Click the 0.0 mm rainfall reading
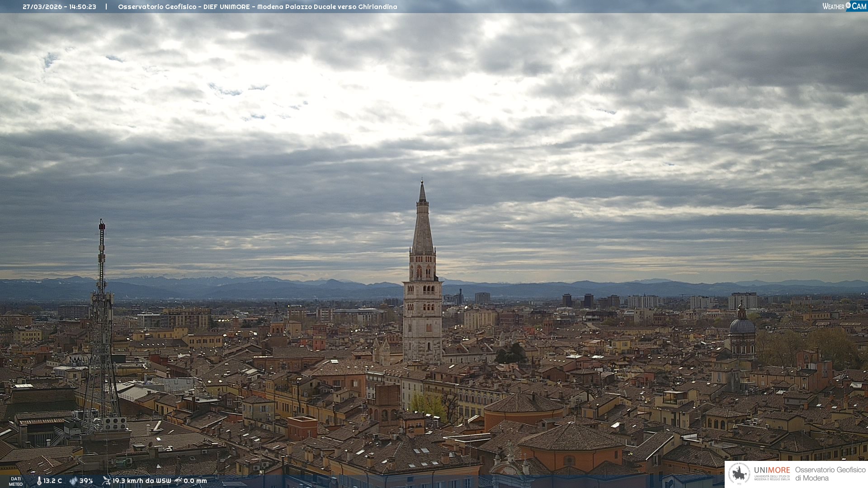 195,481
